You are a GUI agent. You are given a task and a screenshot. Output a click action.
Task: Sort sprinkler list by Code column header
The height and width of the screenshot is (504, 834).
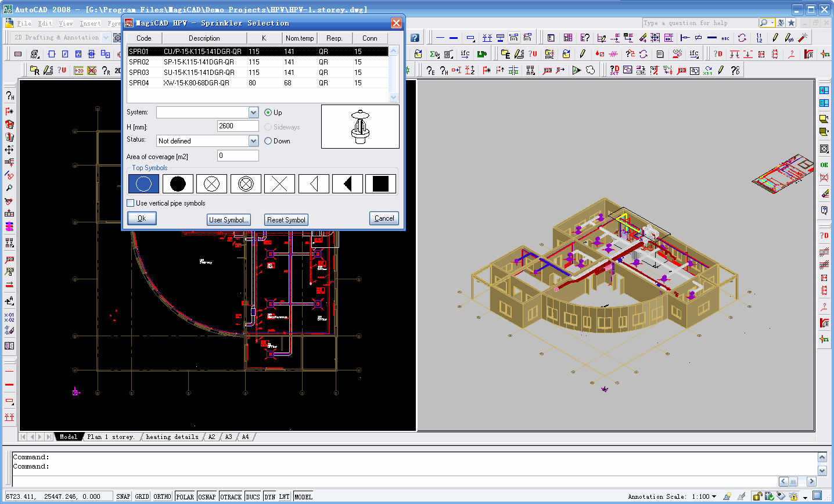(x=144, y=38)
